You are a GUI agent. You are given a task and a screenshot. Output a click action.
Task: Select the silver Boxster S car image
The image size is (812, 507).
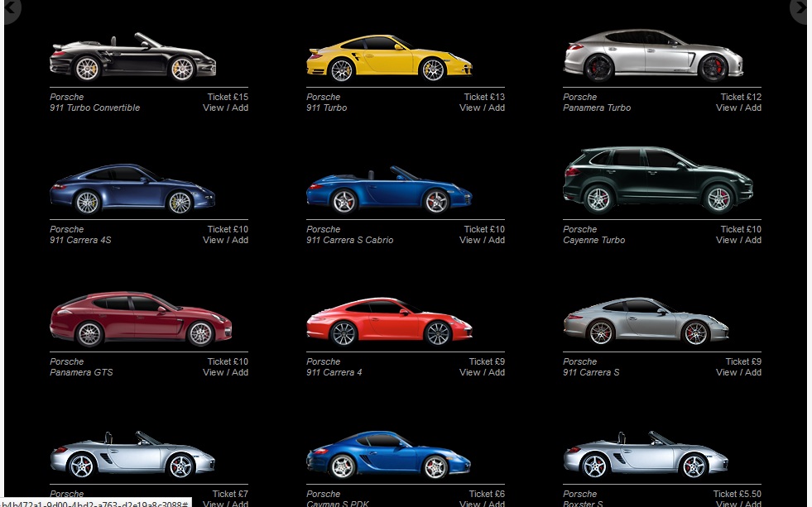point(646,455)
